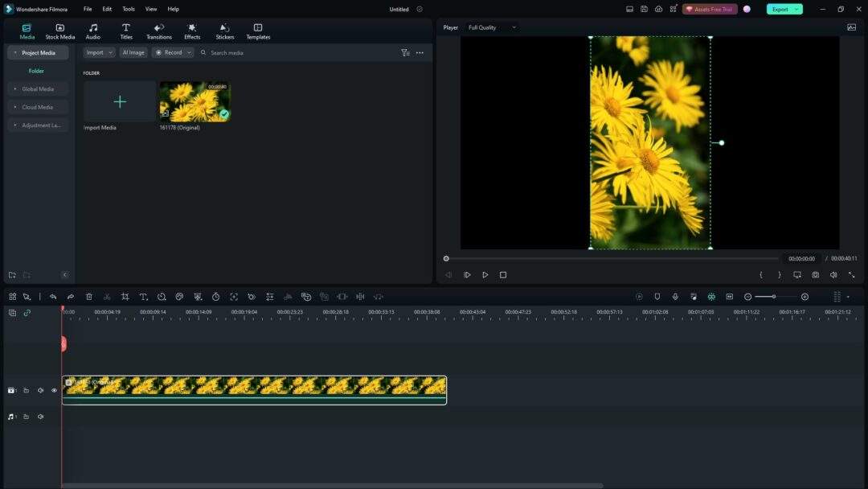Click the Voiceover microphone icon above the timeline
This screenshot has height=489, width=868.
pyautogui.click(x=675, y=296)
